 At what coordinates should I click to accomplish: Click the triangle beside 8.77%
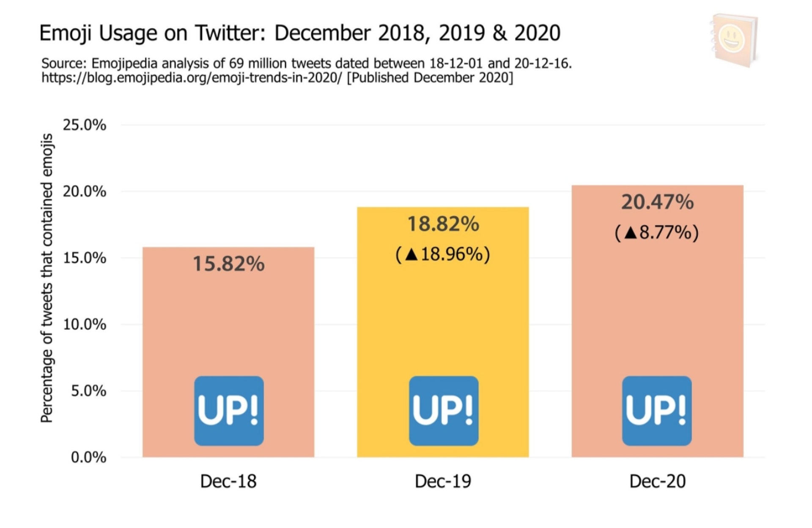pyautogui.click(x=630, y=233)
